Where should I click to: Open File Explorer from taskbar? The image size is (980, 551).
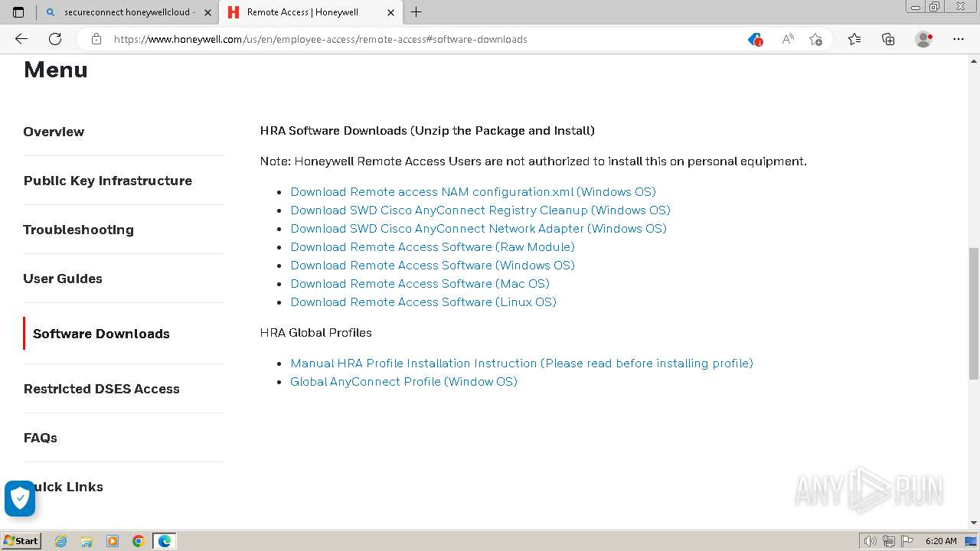pyautogui.click(x=87, y=541)
